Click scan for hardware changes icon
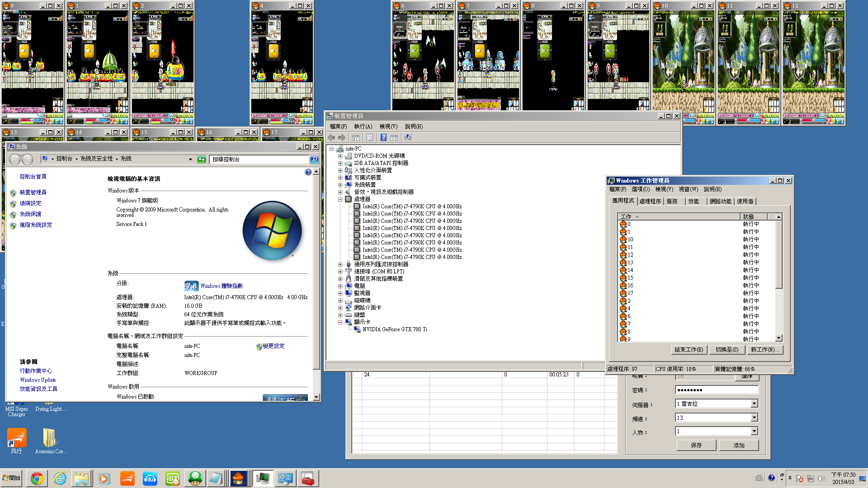 [x=408, y=138]
